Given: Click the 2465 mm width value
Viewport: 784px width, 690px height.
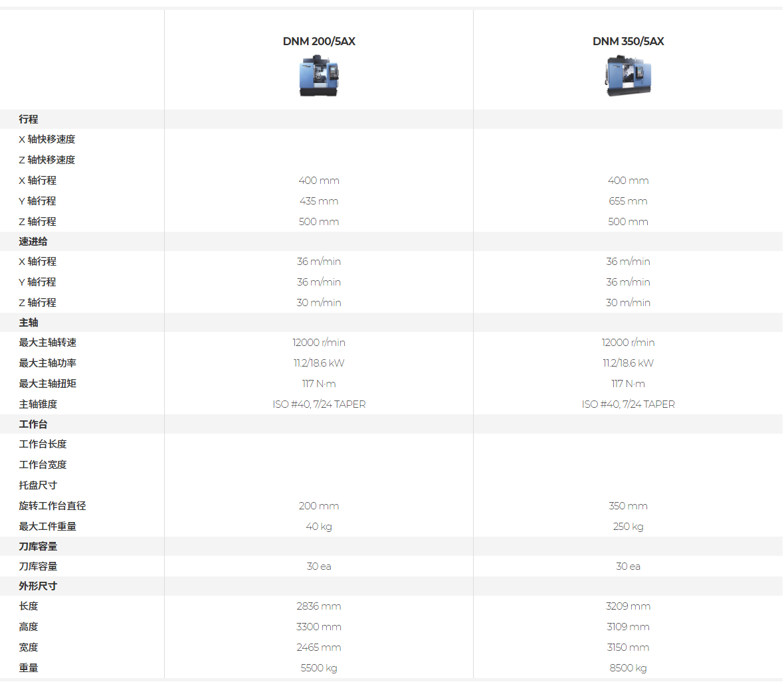Looking at the screenshot, I should point(319,647).
